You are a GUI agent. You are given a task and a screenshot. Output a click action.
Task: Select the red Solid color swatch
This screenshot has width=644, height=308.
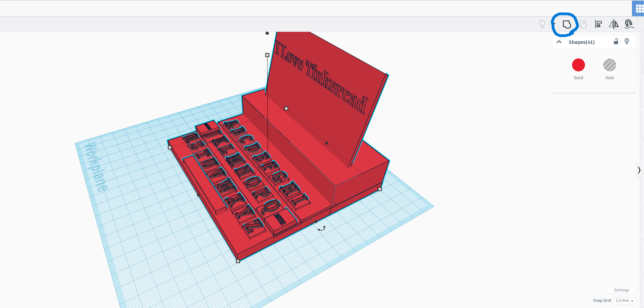[x=578, y=65]
